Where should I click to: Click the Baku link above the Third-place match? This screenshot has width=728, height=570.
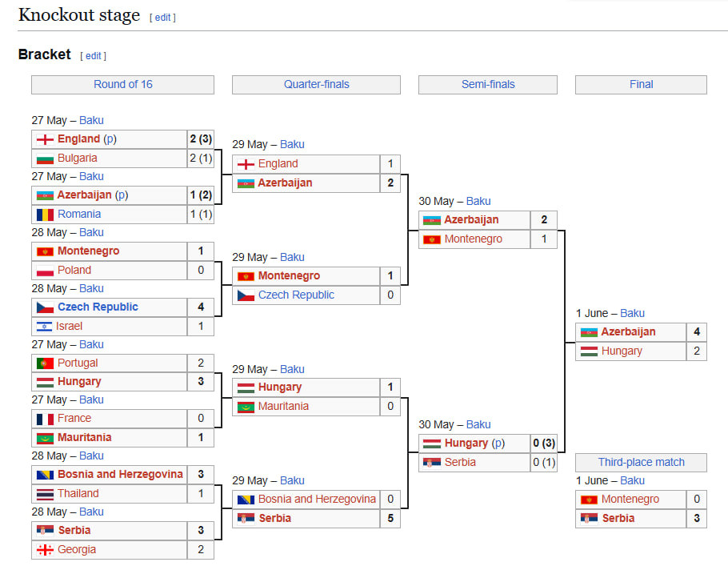632,481
